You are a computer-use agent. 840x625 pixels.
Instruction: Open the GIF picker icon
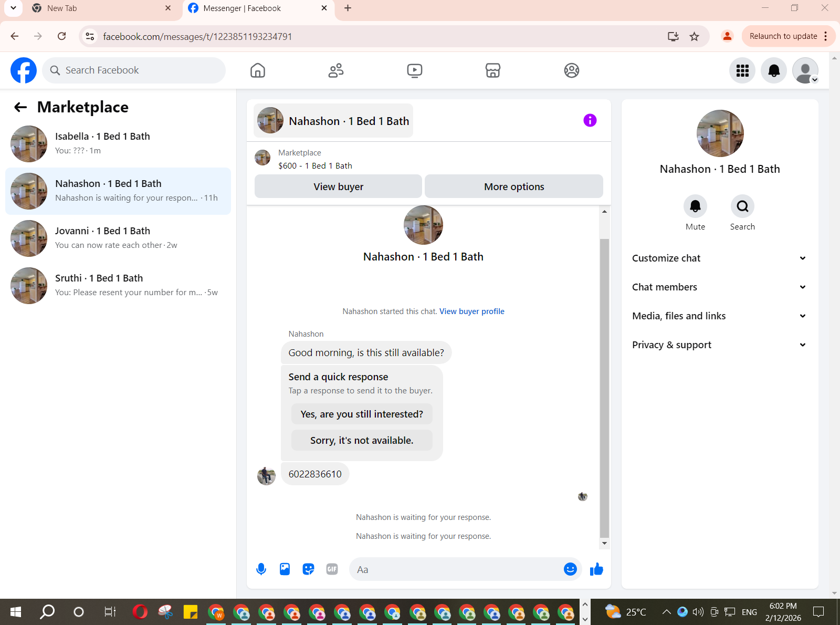coord(332,569)
